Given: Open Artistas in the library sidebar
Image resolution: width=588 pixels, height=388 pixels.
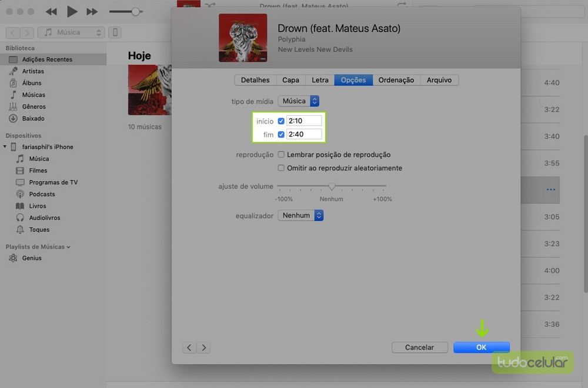Looking at the screenshot, I should (33, 71).
